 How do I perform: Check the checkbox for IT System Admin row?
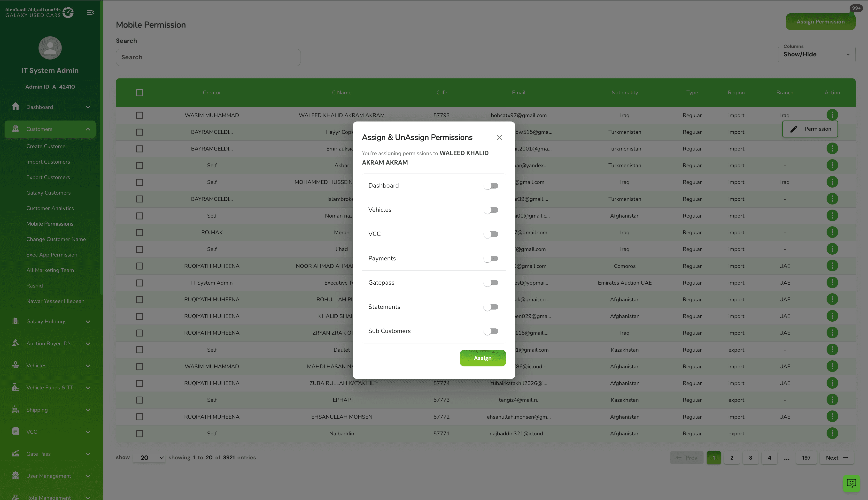(139, 283)
